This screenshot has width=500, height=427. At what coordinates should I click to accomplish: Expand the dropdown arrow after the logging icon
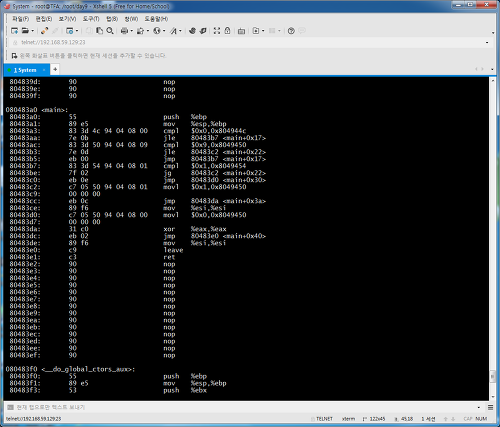(x=148, y=31)
